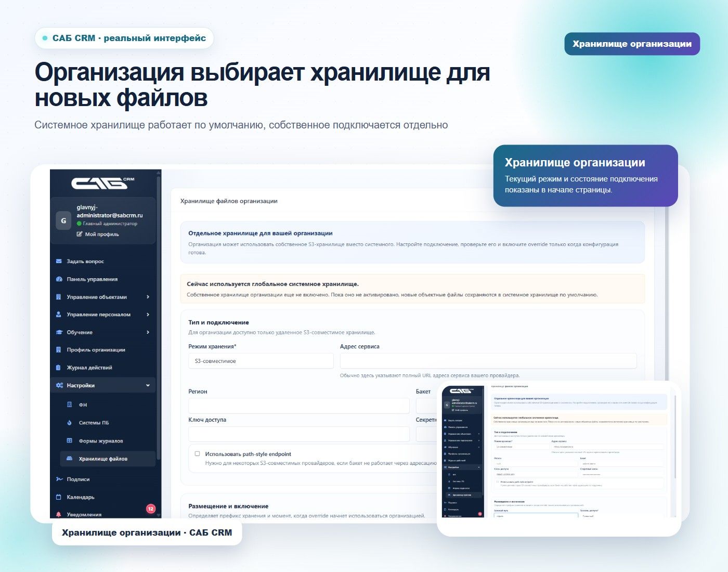Click the Тип и подключение heading
The image size is (728, 572).
tap(218, 322)
